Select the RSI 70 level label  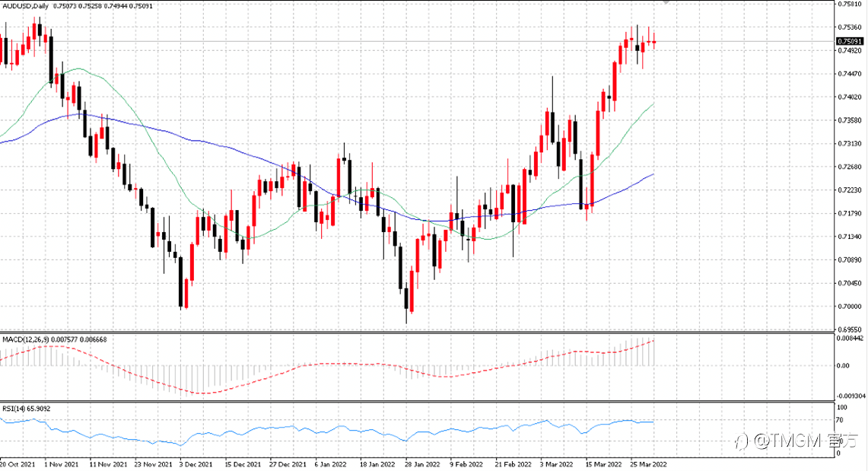(x=840, y=420)
